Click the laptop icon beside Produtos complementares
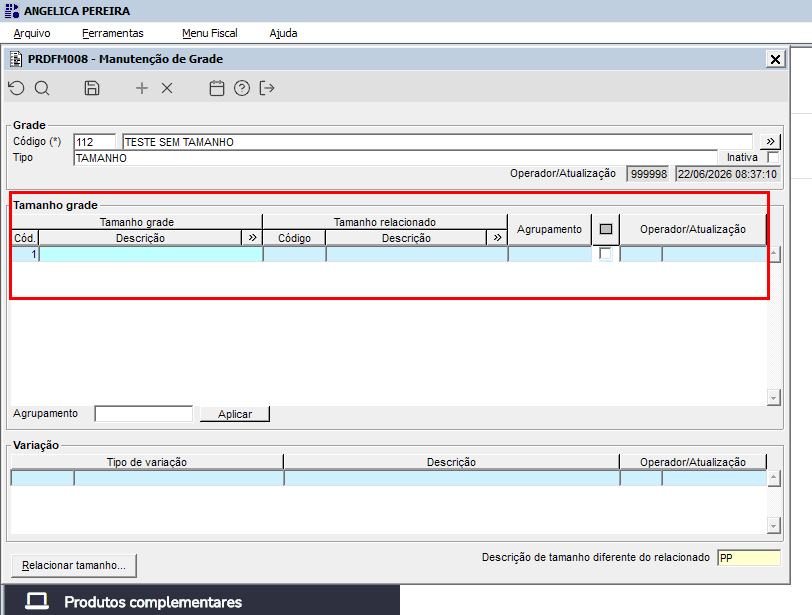812x615 pixels. tap(37, 602)
